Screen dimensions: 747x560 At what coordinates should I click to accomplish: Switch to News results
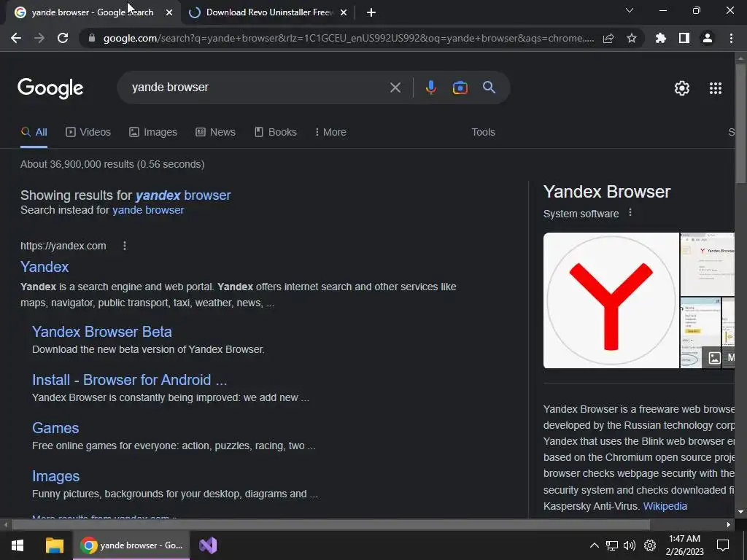click(215, 132)
